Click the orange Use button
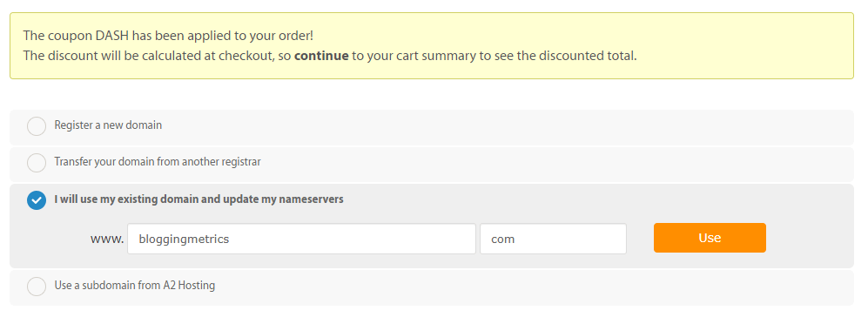 tap(710, 238)
